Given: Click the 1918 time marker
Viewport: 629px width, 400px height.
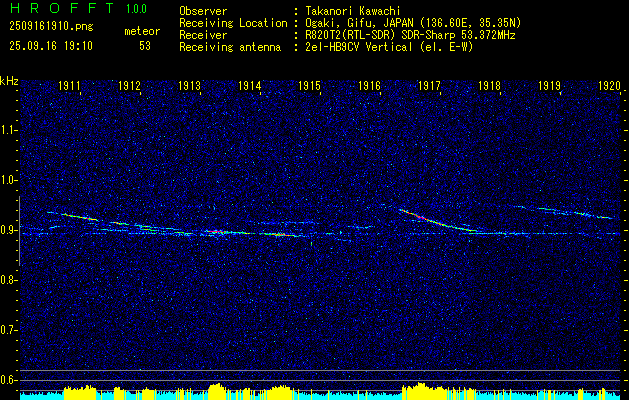Looking at the screenshot, I should [x=489, y=85].
